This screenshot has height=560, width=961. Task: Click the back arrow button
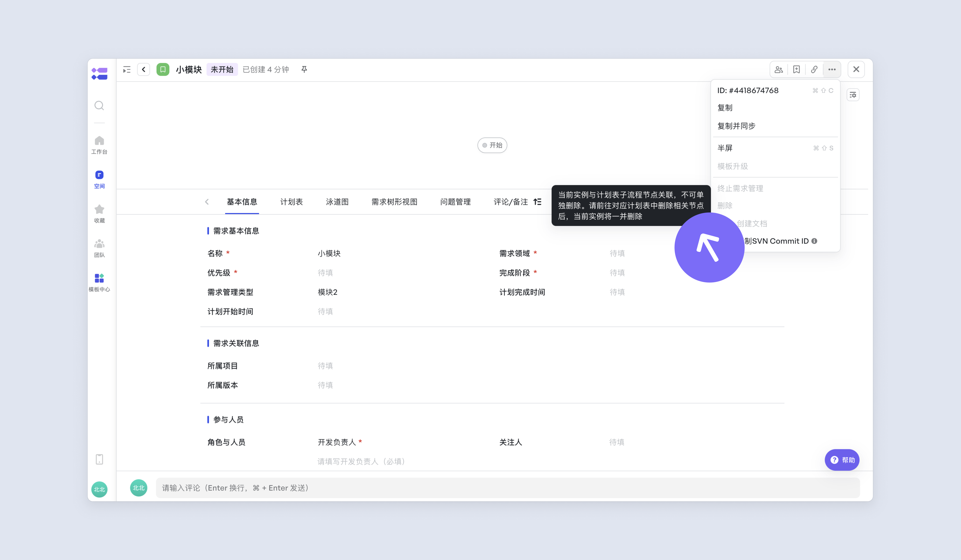[143, 69]
